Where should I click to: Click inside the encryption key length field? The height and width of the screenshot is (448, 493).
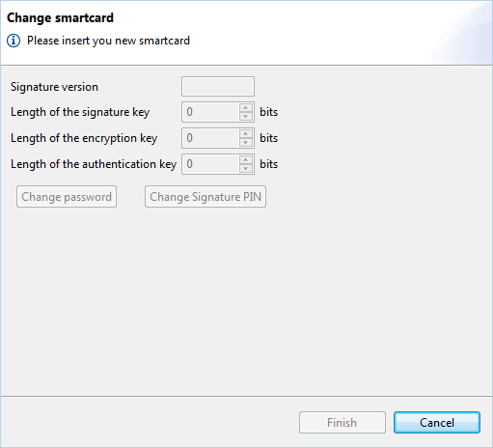(x=210, y=138)
